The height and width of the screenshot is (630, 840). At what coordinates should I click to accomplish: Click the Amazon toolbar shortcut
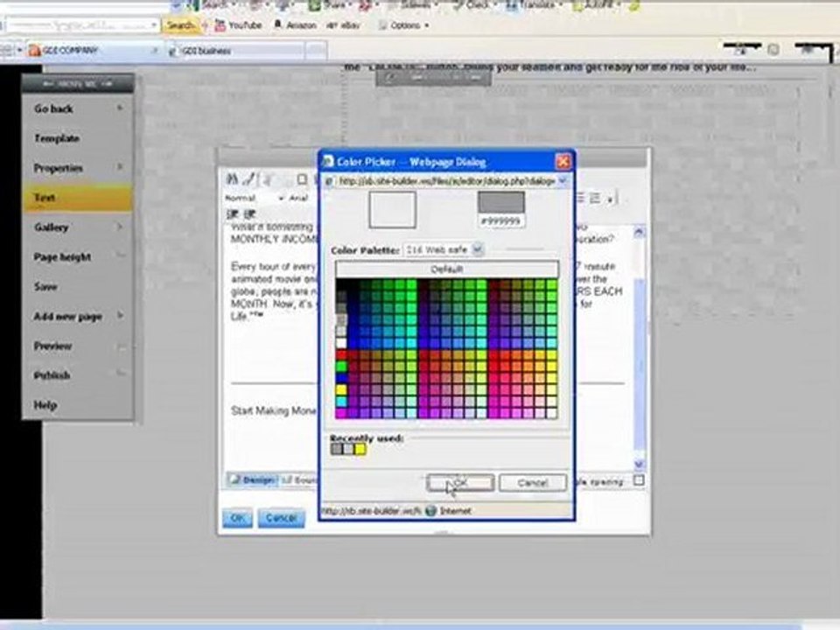click(295, 24)
